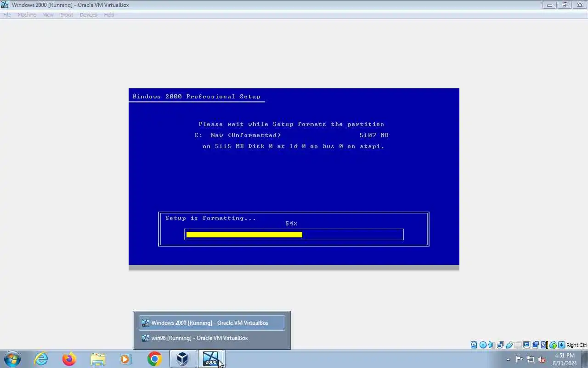Click the taskbar clock showing 4:51 PM
588x368 pixels.
565,359
